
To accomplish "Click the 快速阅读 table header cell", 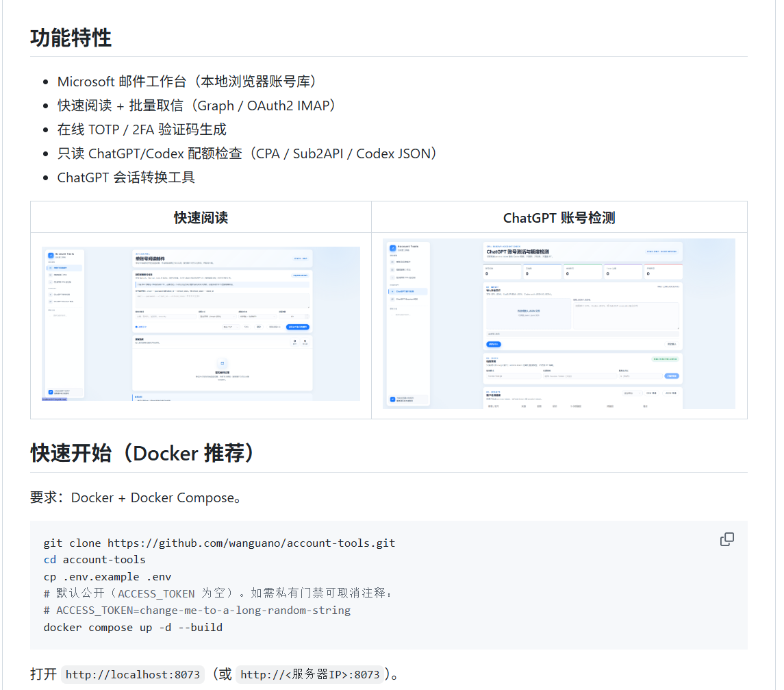I will 201,218.
